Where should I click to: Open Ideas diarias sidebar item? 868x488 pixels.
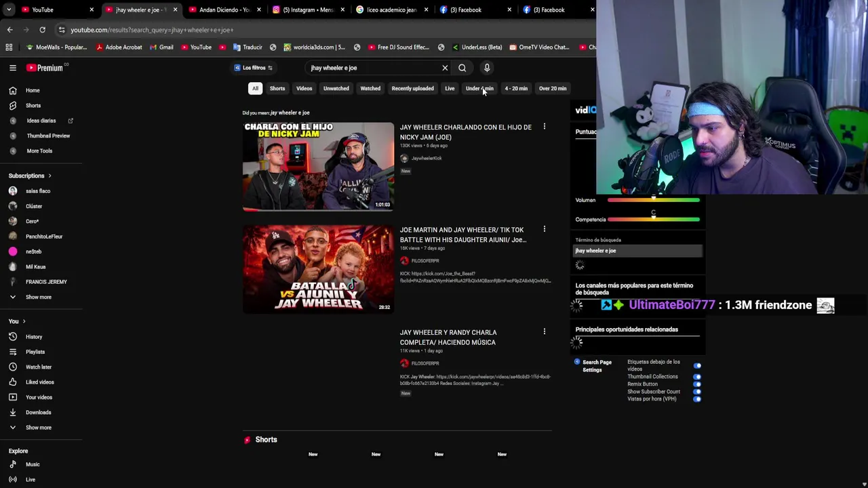[41, 121]
